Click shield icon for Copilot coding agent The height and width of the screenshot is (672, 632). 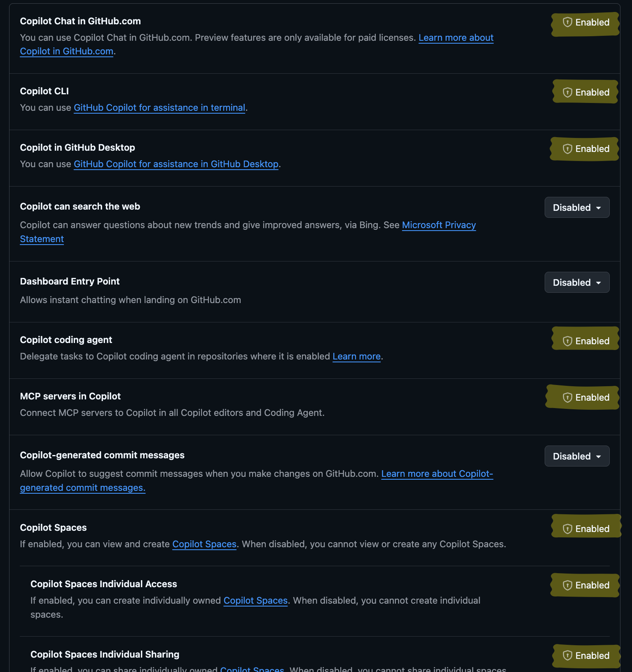[x=567, y=341]
